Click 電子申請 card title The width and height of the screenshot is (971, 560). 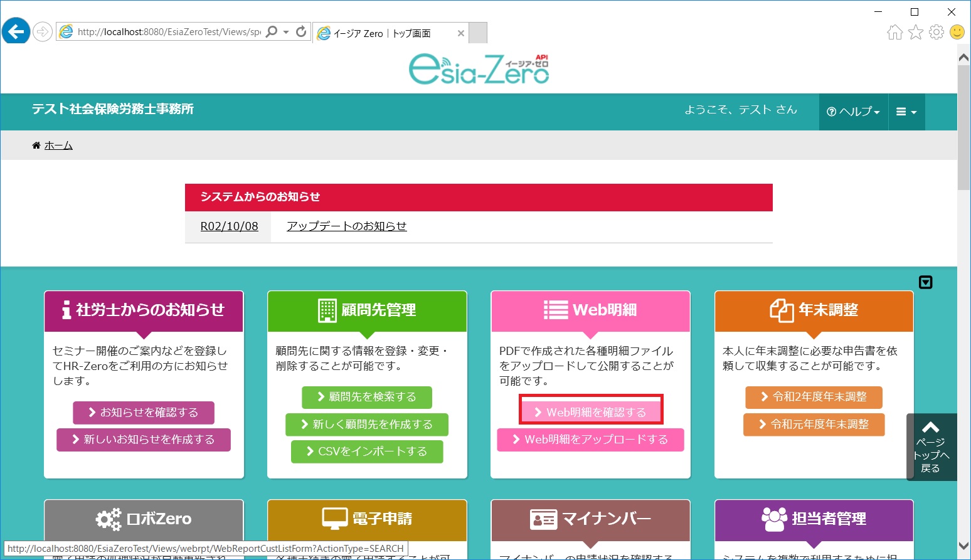click(x=383, y=519)
